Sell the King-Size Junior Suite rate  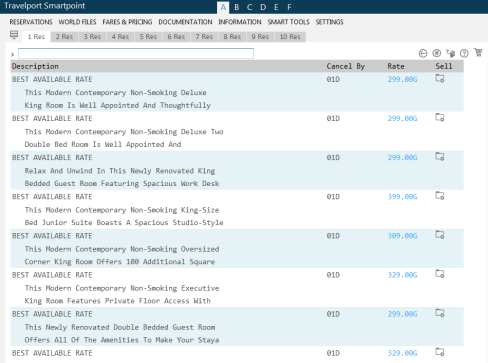tap(440, 196)
